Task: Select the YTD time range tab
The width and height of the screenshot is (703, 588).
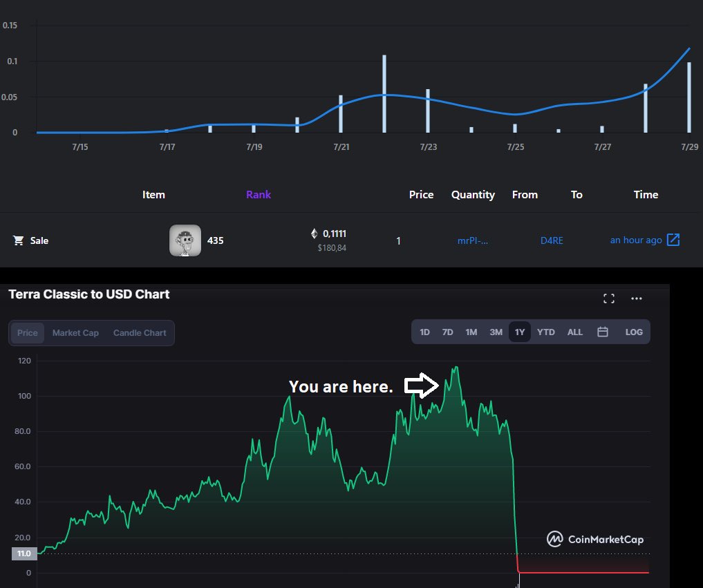Action: pos(545,332)
